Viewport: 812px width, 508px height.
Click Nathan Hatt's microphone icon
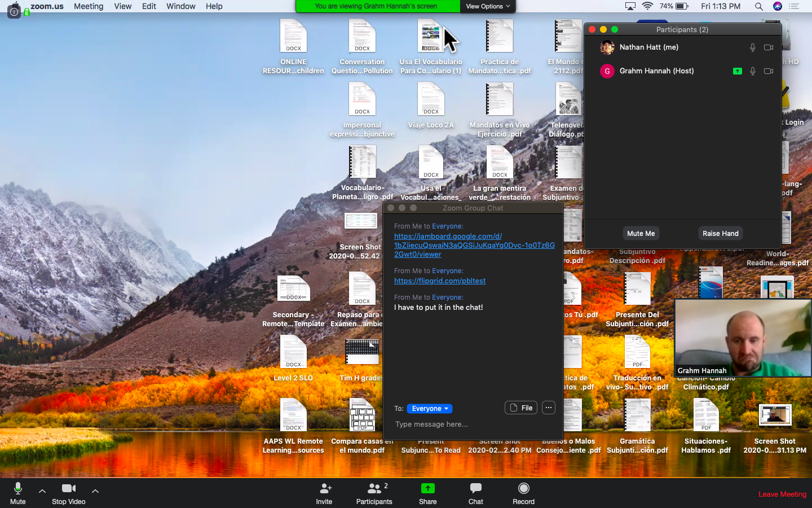(752, 47)
